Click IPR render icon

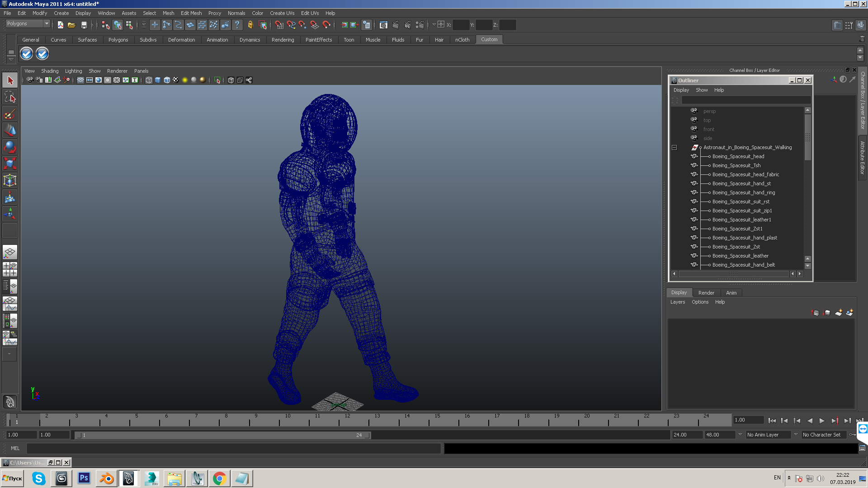click(x=408, y=25)
